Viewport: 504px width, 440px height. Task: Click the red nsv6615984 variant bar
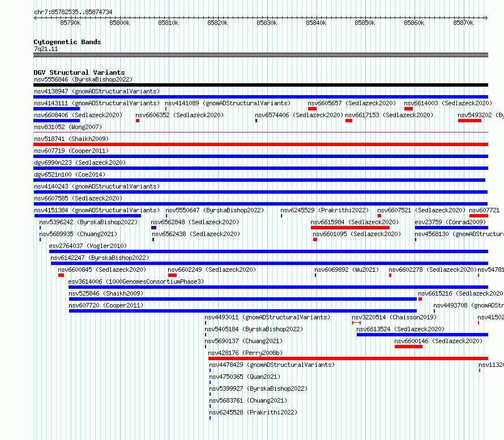tap(350, 228)
